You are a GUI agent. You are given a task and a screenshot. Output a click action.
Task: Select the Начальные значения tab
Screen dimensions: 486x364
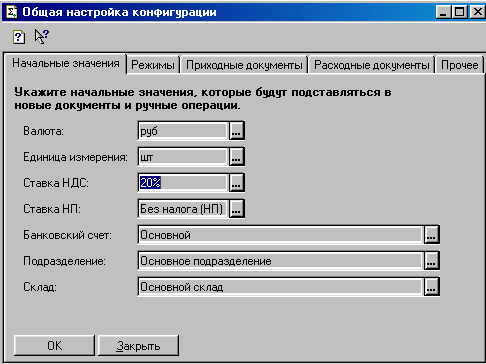pos(66,63)
